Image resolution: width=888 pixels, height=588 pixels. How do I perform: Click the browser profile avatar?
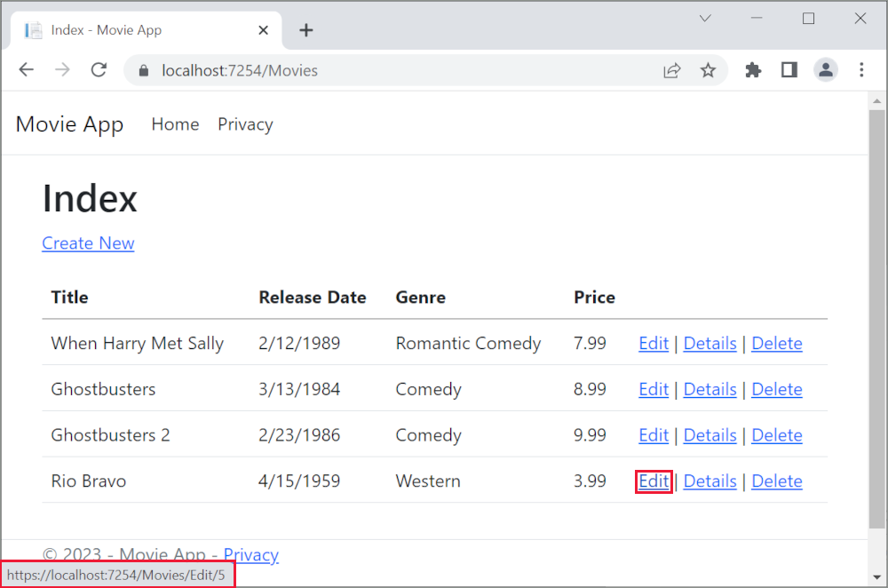[x=826, y=69]
